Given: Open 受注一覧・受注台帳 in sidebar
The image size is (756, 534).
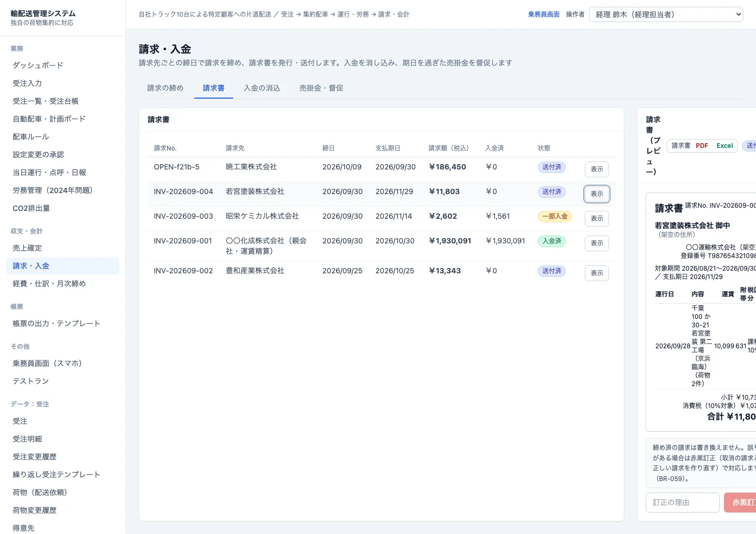Looking at the screenshot, I should click(x=63, y=101).
